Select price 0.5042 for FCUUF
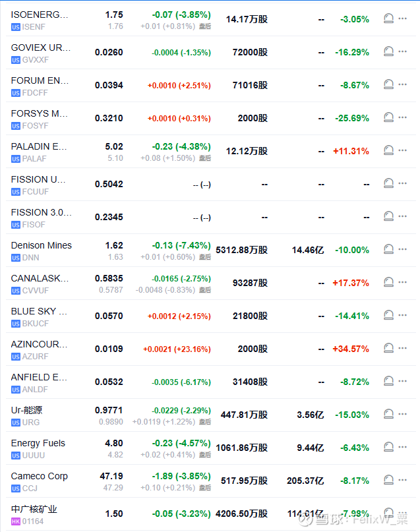The height and width of the screenshot is (532, 420). pyautogui.click(x=109, y=184)
